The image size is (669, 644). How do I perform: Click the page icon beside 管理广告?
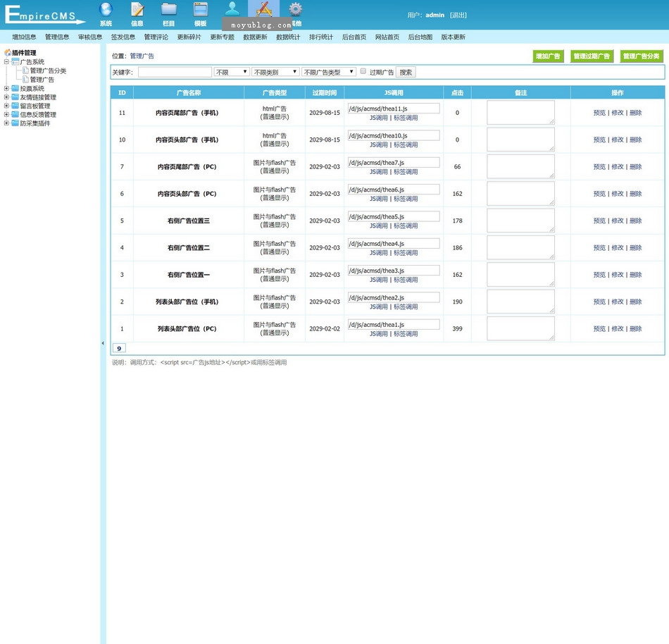coord(25,80)
